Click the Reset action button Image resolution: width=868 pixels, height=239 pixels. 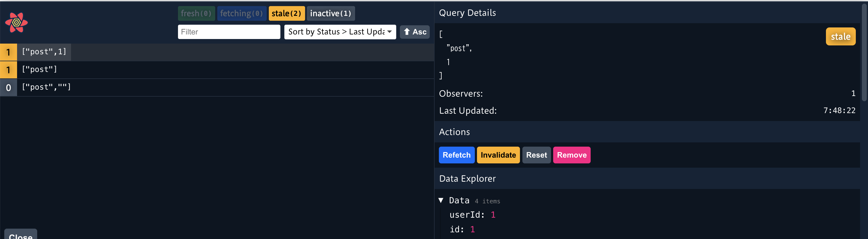pos(536,155)
